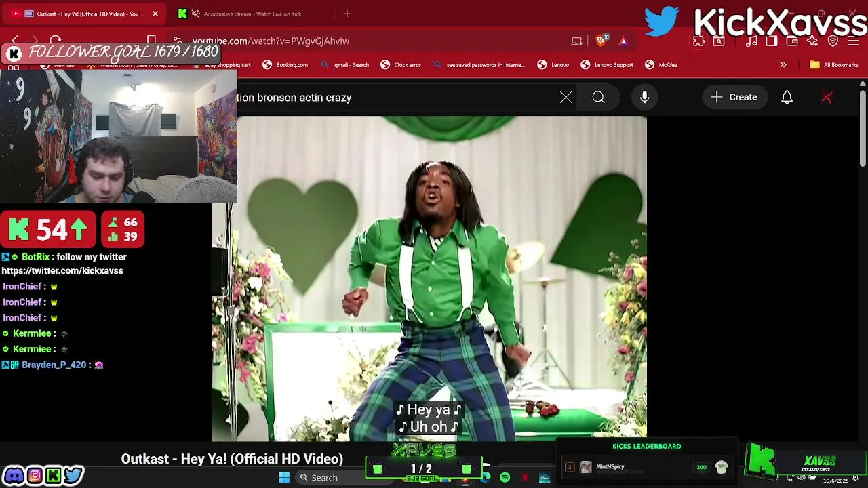868x488 pixels.
Task: Start YouTube voice search microphone
Action: [x=645, y=98]
